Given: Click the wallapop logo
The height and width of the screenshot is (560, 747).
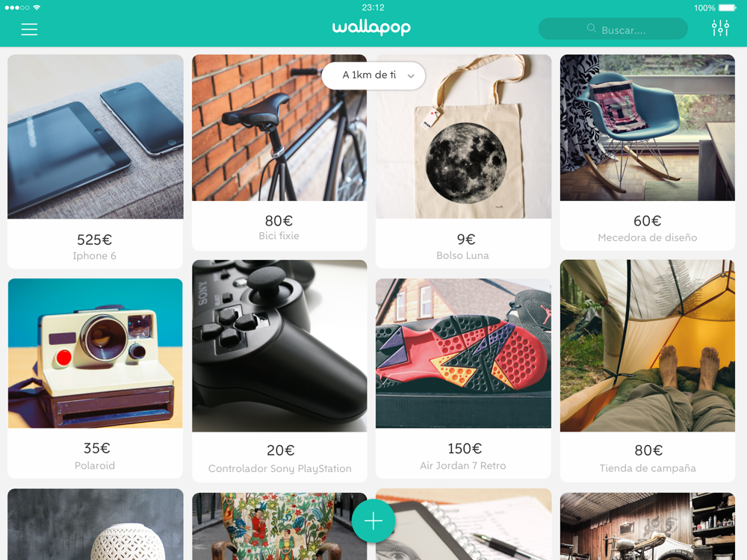Looking at the screenshot, I should coord(371,28).
